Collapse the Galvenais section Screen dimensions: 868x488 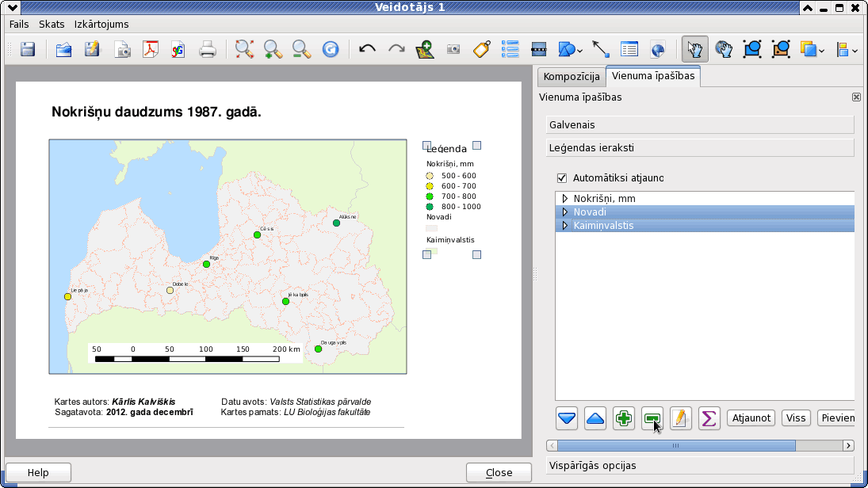click(700, 124)
